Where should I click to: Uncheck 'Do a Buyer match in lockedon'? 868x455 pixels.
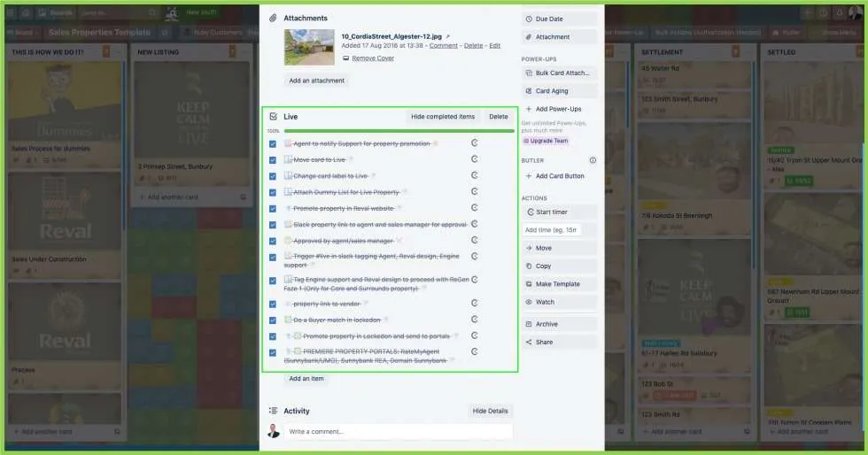click(273, 320)
